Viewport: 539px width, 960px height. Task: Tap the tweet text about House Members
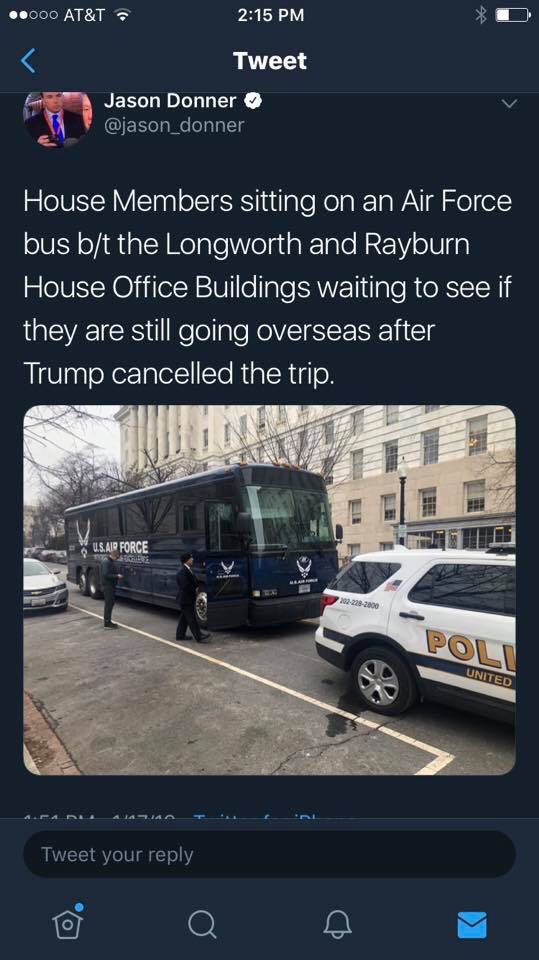(x=268, y=287)
